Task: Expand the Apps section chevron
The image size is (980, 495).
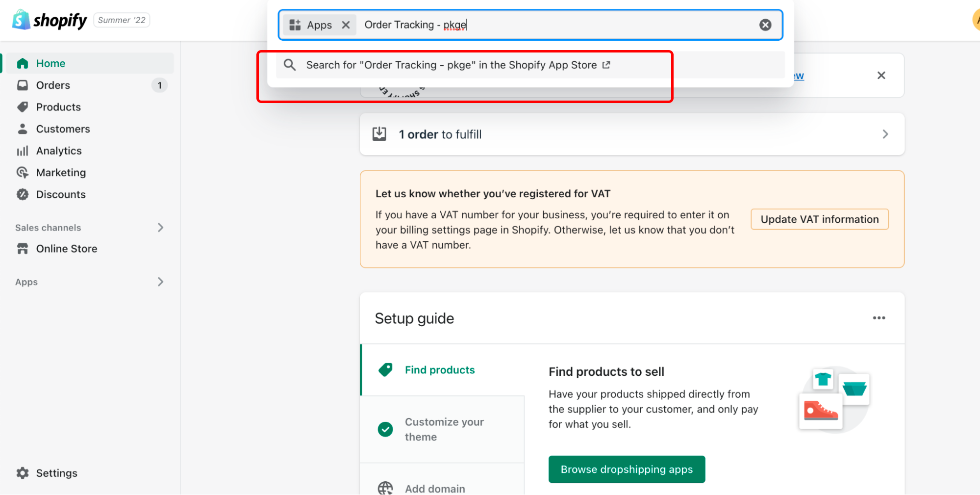Action: tap(160, 282)
